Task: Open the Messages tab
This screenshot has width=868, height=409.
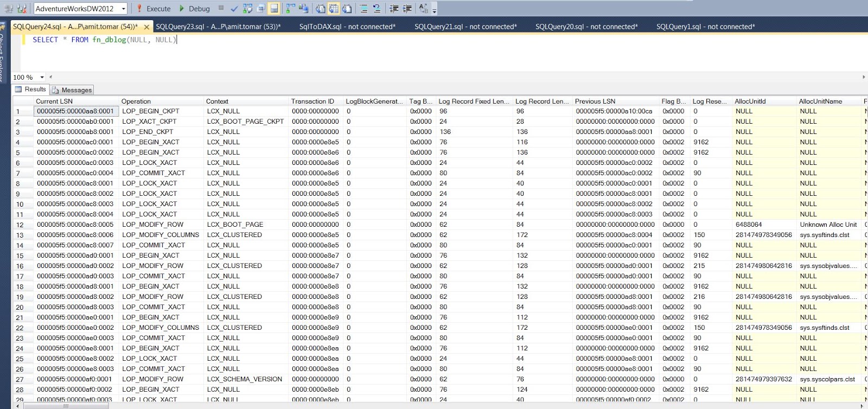Action: point(72,90)
